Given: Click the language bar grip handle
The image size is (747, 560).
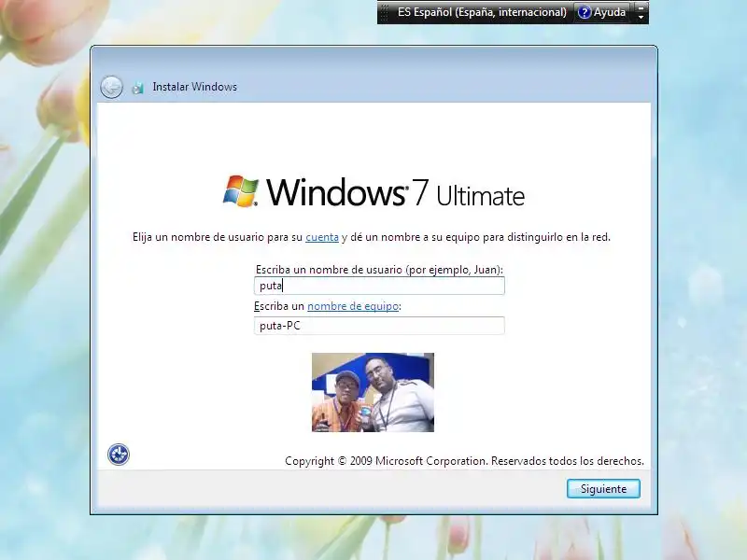Looking at the screenshot, I should 385,12.
